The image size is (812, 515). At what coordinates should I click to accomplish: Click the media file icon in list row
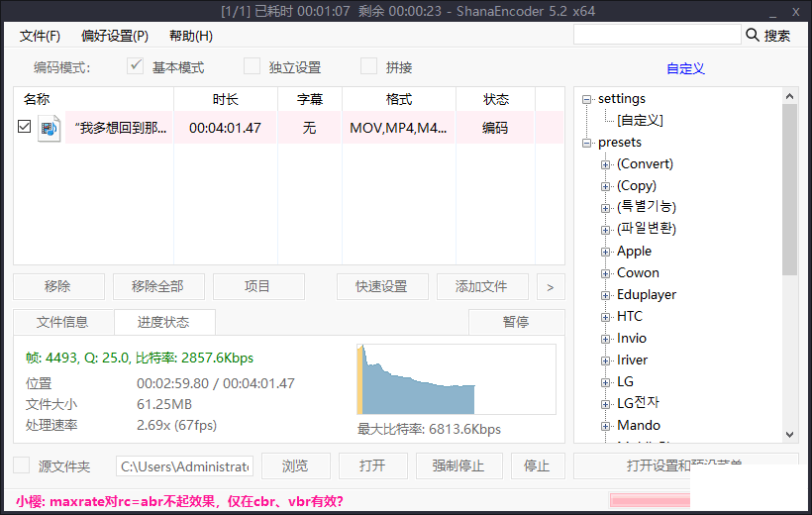pyautogui.click(x=49, y=128)
